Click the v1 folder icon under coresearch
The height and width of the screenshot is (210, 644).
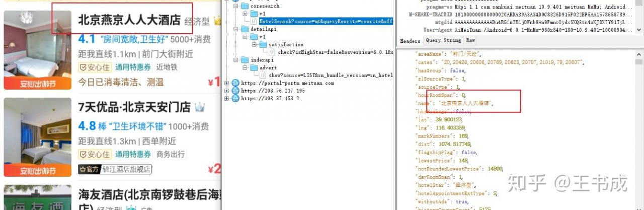click(x=253, y=14)
